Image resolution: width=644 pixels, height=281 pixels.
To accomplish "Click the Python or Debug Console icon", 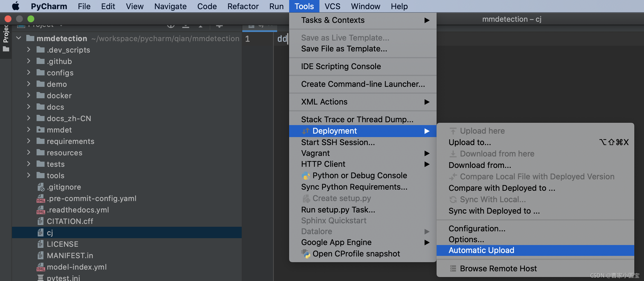I will point(306,176).
